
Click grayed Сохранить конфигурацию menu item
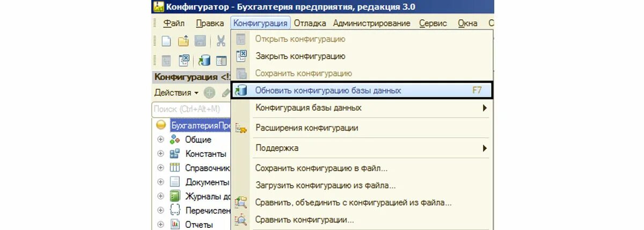click(362, 73)
